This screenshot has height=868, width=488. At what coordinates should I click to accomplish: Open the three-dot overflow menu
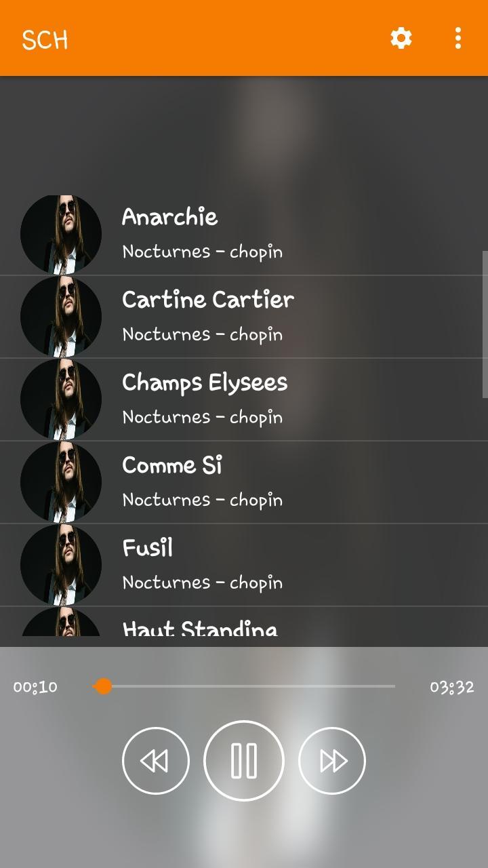[x=458, y=38]
